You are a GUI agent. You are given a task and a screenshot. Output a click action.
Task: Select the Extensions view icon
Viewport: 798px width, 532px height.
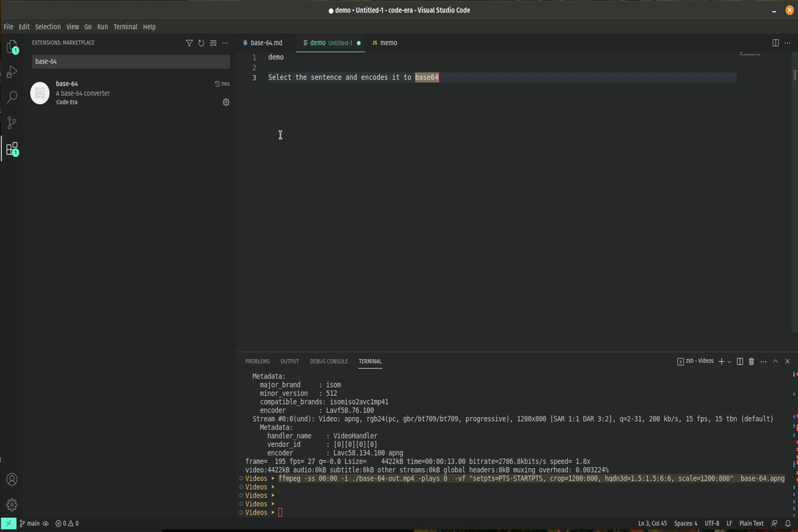tap(12, 149)
